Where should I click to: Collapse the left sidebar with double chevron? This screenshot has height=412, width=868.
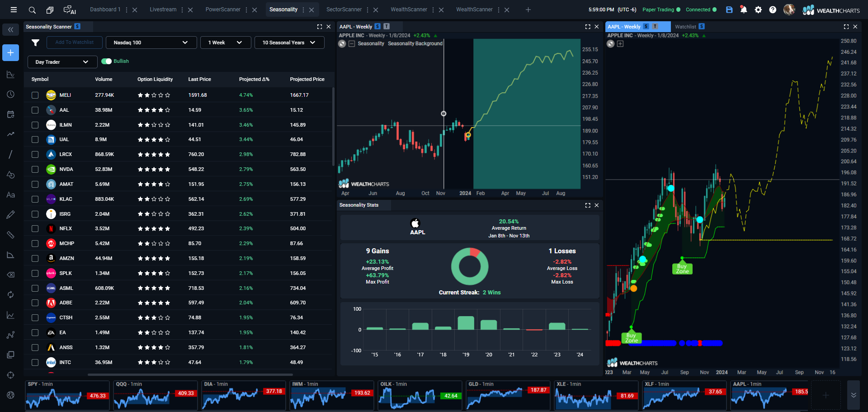click(x=10, y=30)
